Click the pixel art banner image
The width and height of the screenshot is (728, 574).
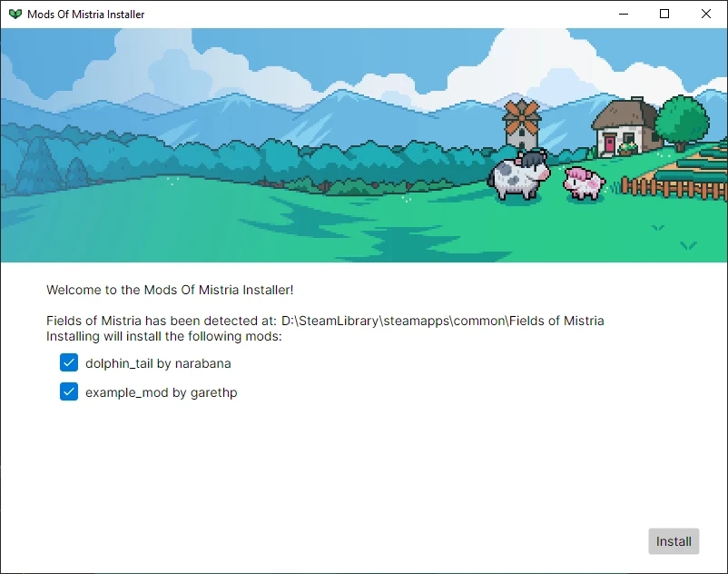pos(364,145)
